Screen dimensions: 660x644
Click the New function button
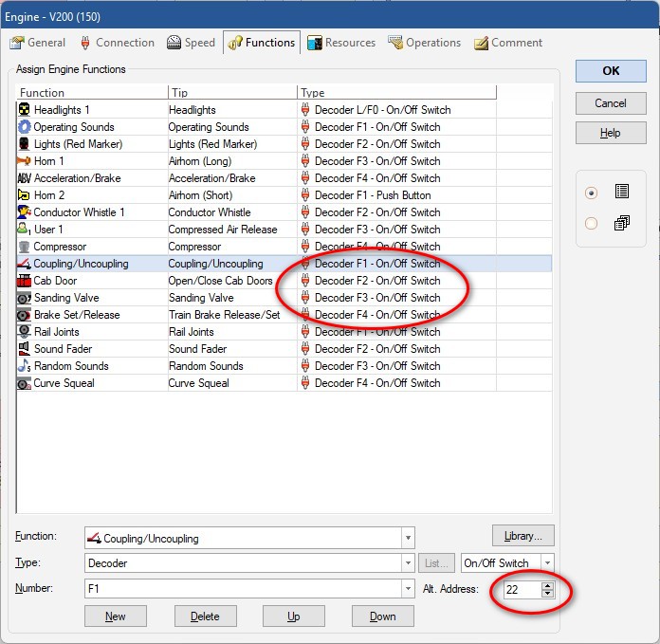(x=116, y=616)
